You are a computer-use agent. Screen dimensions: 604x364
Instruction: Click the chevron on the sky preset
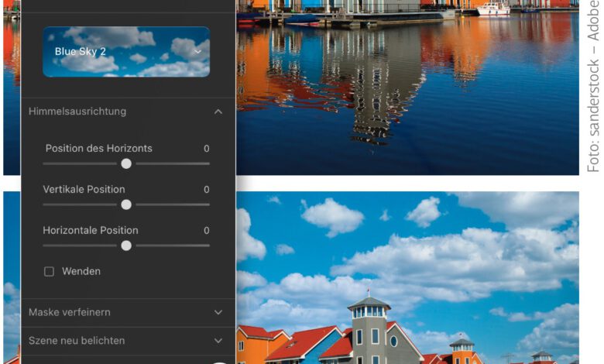[197, 52]
